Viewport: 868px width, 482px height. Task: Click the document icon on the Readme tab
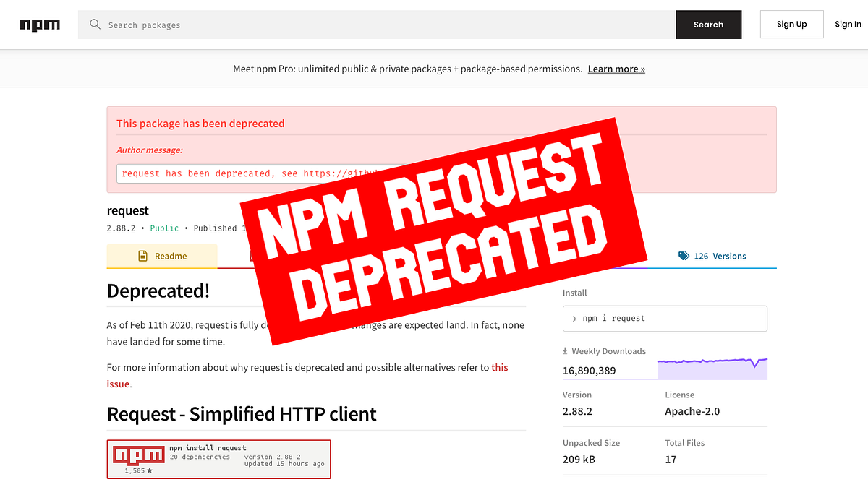[x=142, y=256]
